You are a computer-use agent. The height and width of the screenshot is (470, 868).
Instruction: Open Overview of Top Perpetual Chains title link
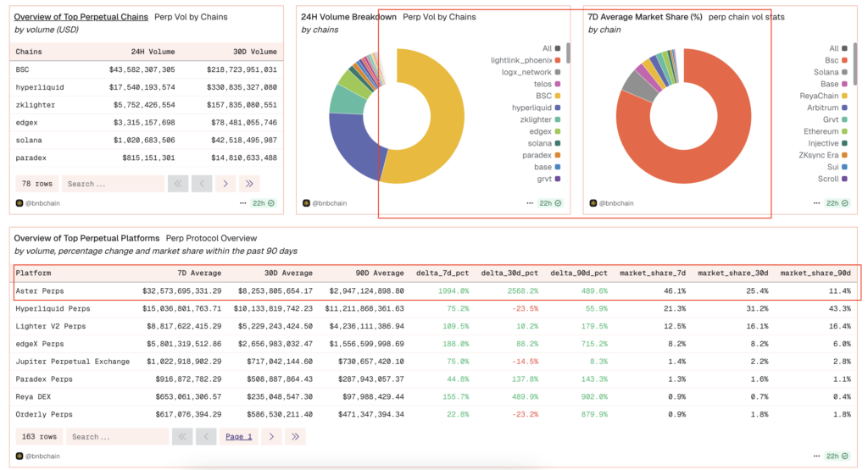(81, 17)
